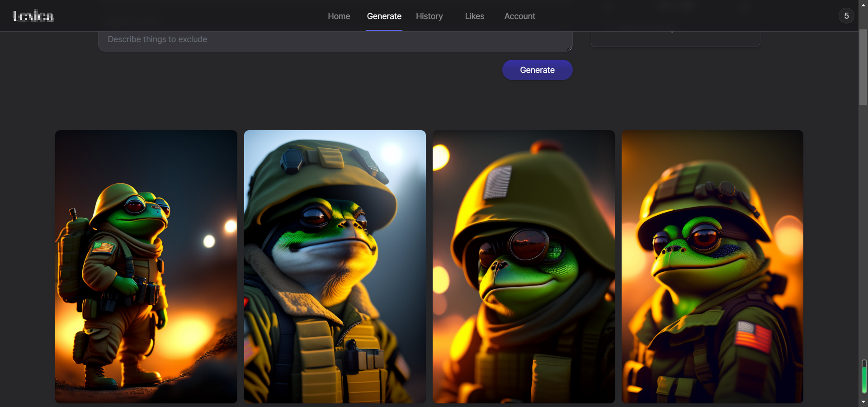Click the Lexica logo in the header
Screen dimensions: 868x407
[x=33, y=16]
